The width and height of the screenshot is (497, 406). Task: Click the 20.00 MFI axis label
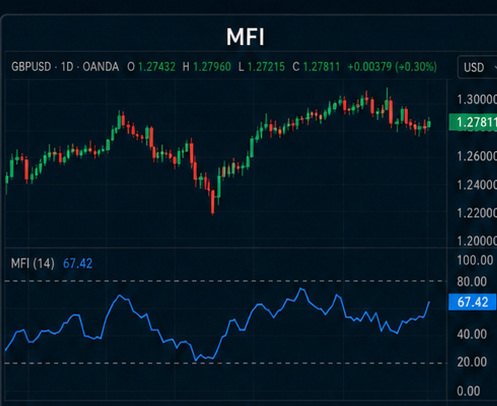coord(472,362)
